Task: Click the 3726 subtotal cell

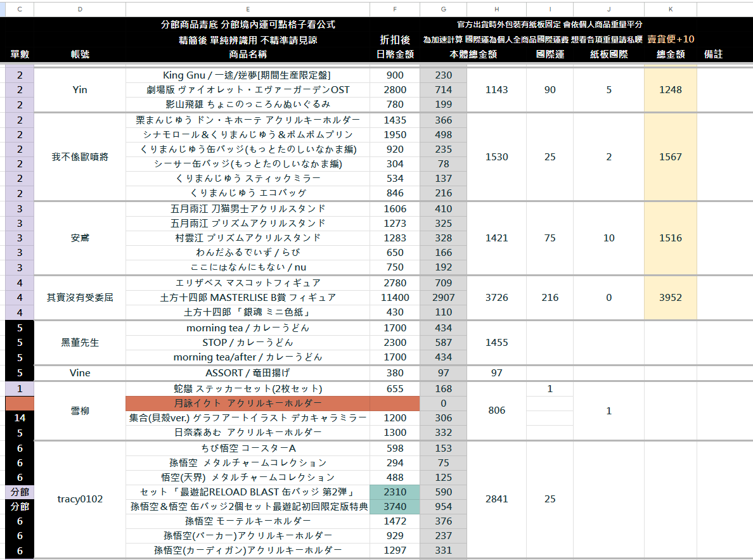Action: 496,298
